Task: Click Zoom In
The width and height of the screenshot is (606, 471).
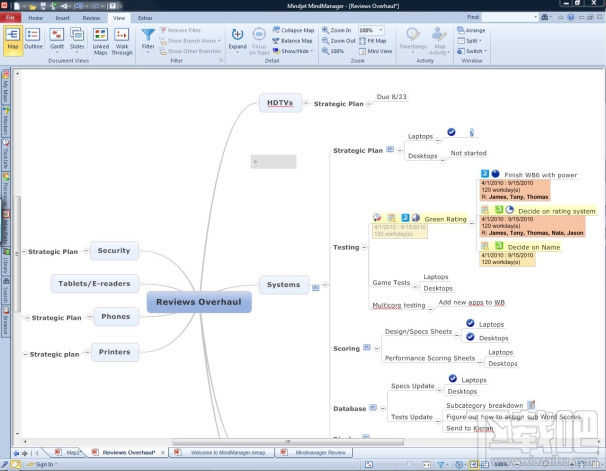Action: pyautogui.click(x=337, y=30)
